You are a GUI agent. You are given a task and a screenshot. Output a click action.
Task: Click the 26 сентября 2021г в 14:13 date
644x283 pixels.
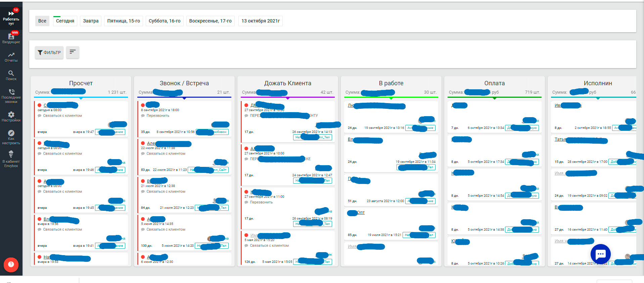pos(312,132)
